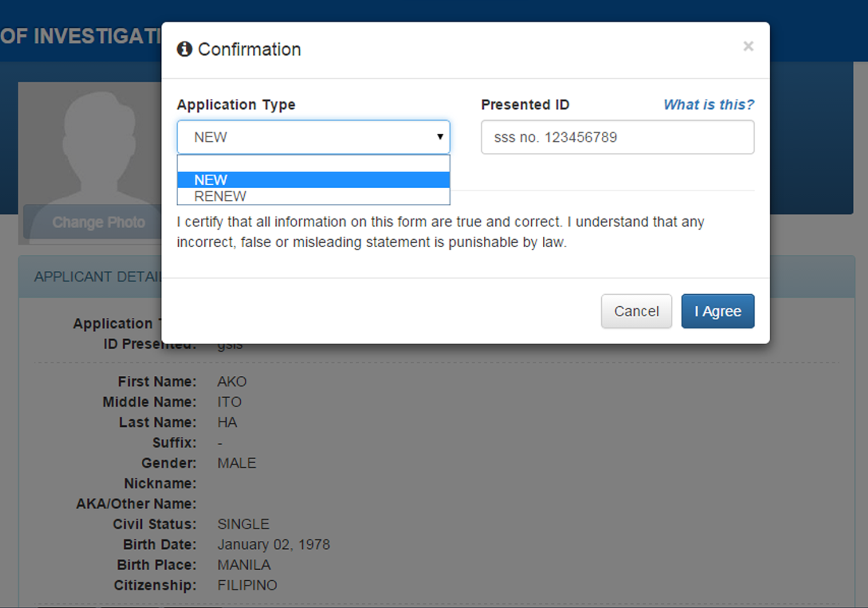Click the certification statement text
Screen dimensions: 868x608
[440, 232]
